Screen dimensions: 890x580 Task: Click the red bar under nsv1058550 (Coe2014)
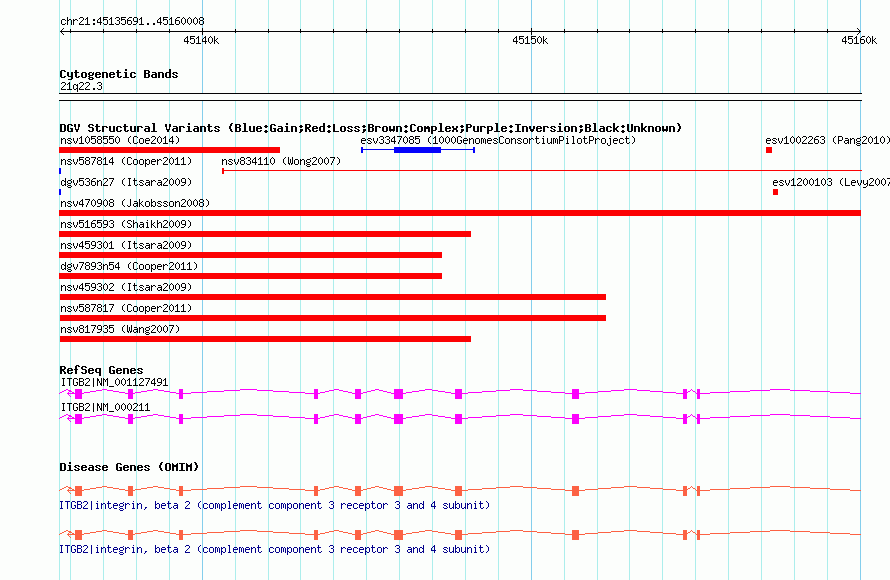pyautogui.click(x=170, y=150)
